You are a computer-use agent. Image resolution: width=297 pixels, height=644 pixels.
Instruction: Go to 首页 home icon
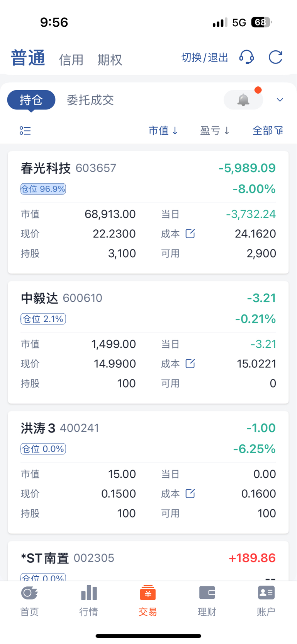29,601
